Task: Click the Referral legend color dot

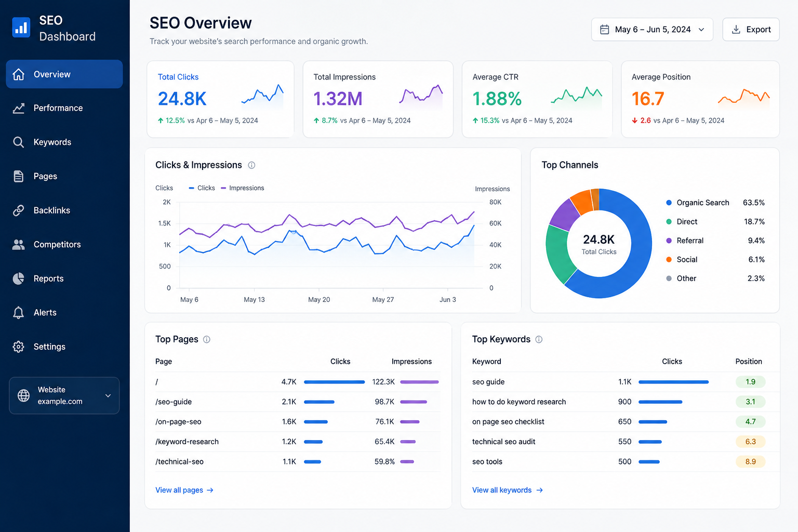Action: (x=669, y=241)
